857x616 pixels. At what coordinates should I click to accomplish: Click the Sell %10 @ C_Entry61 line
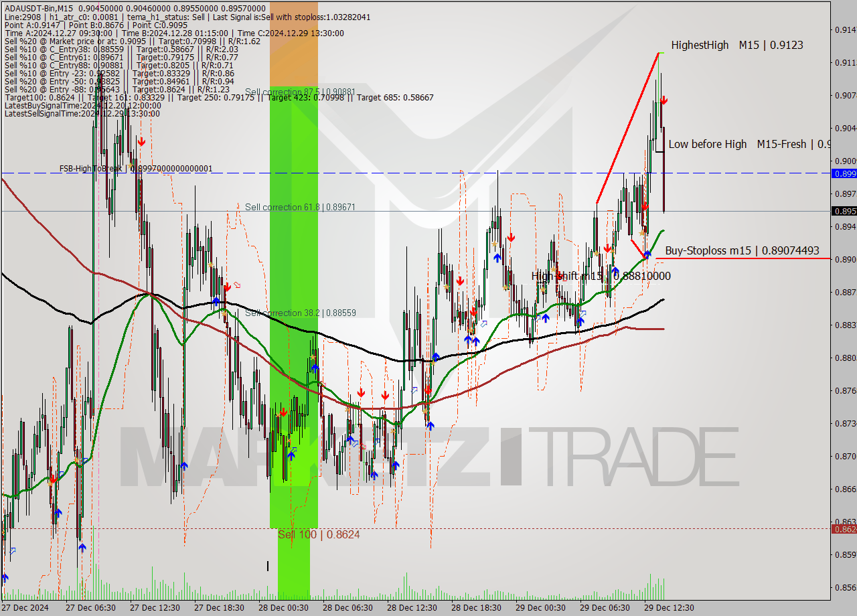(x=121, y=57)
